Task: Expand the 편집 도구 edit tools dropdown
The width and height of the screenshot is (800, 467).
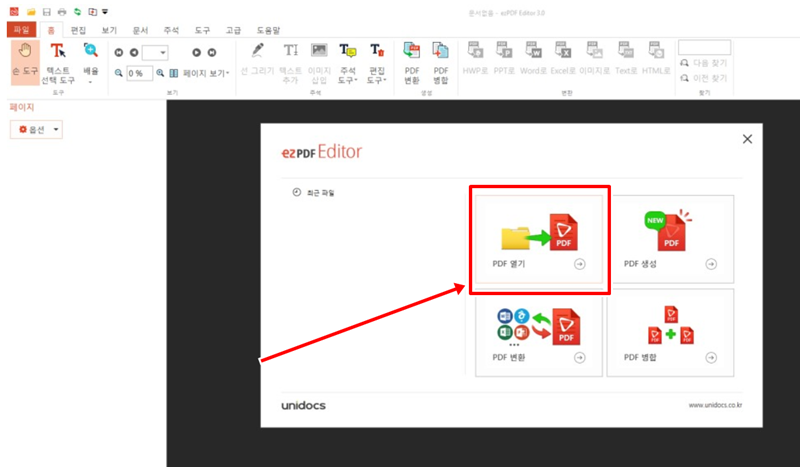Action: [377, 63]
